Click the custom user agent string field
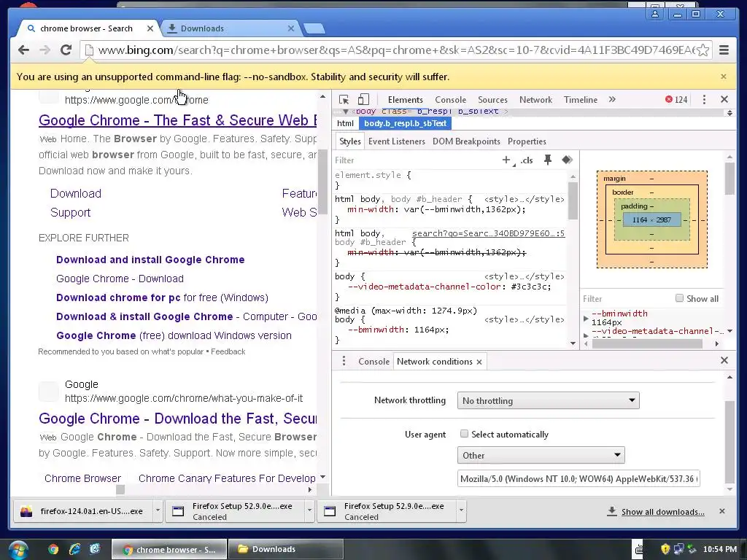The image size is (747, 560). 578,478
